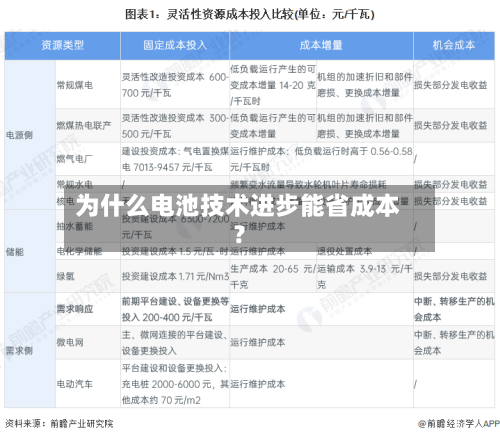Image resolution: width=500 pixels, height=438 pixels.
Task: Select the 成本增量 column header
Action: (321, 45)
